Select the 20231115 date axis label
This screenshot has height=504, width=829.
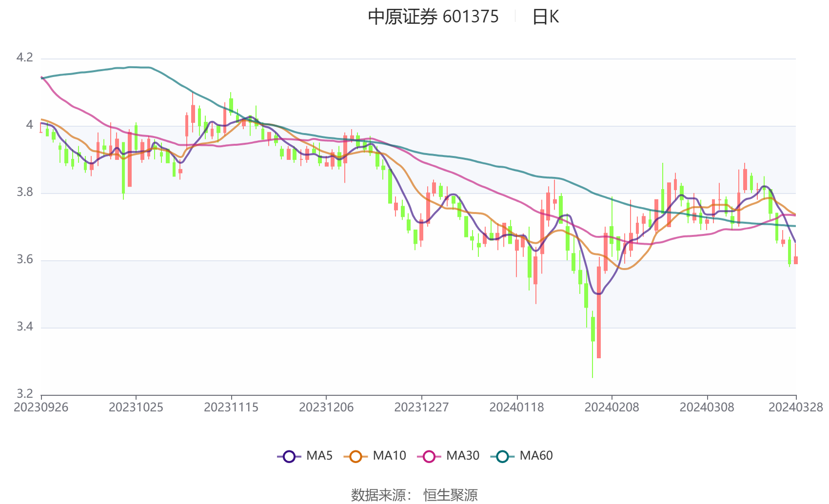point(231,407)
